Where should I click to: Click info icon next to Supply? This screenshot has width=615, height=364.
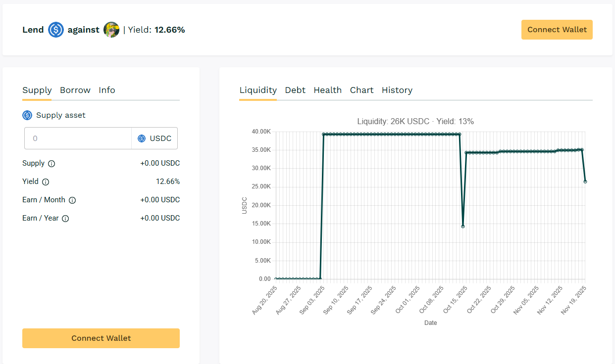pyautogui.click(x=51, y=164)
